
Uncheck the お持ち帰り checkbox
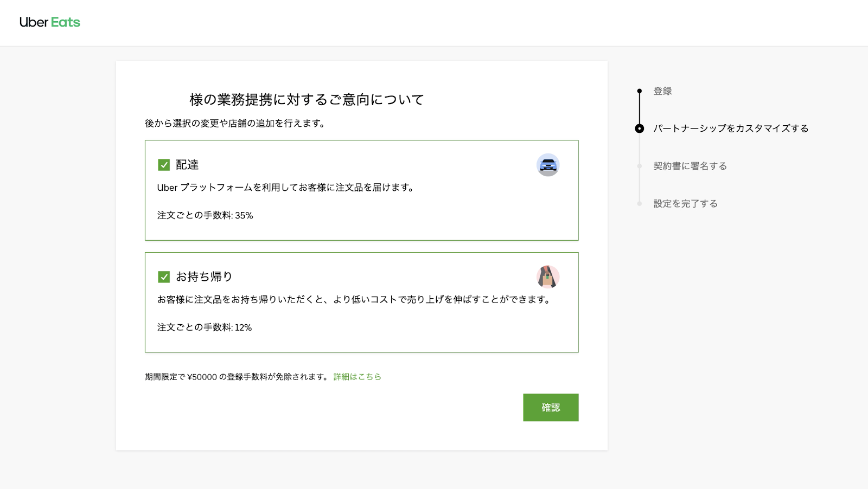point(163,276)
